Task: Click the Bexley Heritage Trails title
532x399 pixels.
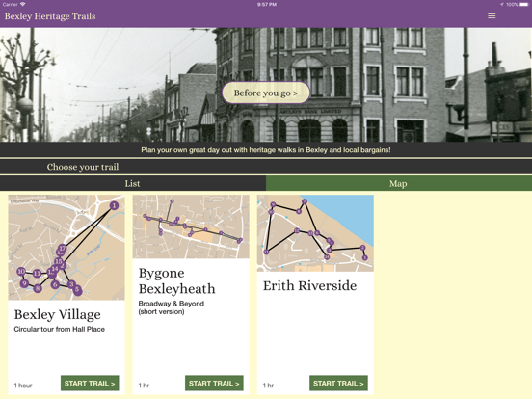Action: coord(50,16)
